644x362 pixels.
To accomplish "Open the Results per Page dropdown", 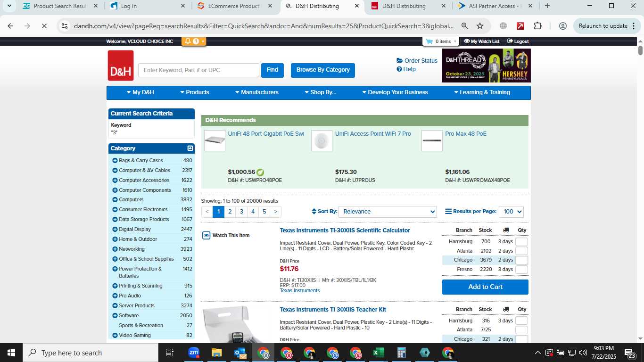I will pyautogui.click(x=512, y=212).
